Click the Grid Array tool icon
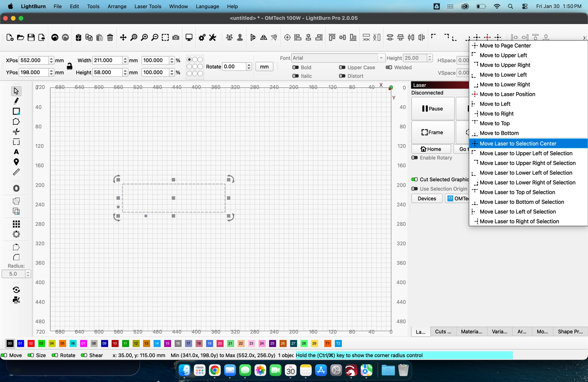 (16, 224)
